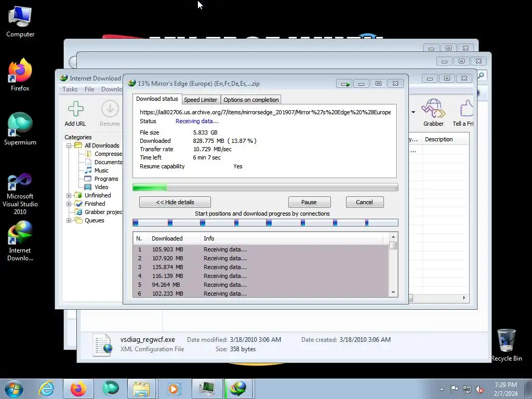532x399 pixels.
Task: Open the Computer desktop icon
Action: click(20, 22)
